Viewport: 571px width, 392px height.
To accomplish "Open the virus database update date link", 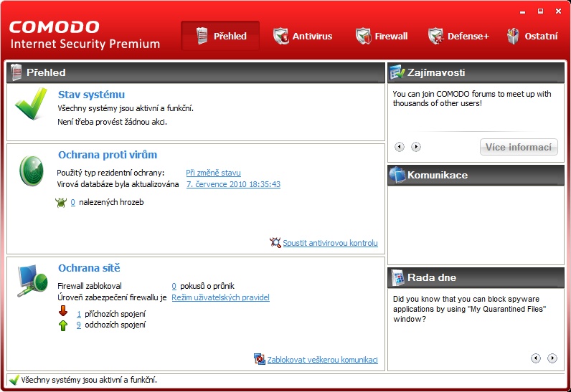I will (x=233, y=184).
